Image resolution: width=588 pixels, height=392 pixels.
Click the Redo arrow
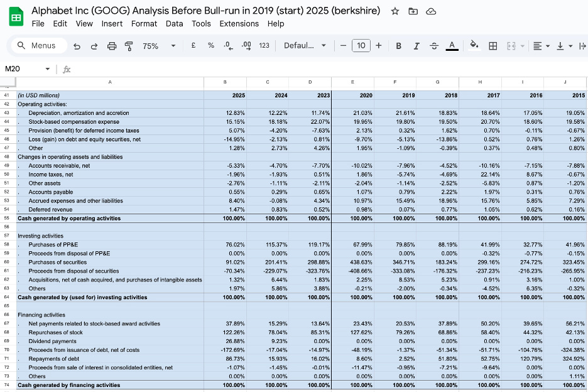[x=94, y=46]
